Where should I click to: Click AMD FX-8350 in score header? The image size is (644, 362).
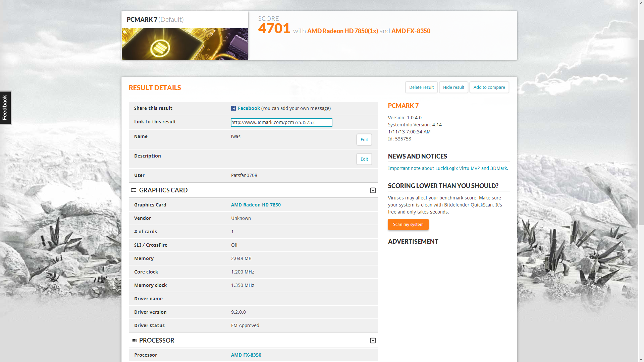click(x=411, y=31)
